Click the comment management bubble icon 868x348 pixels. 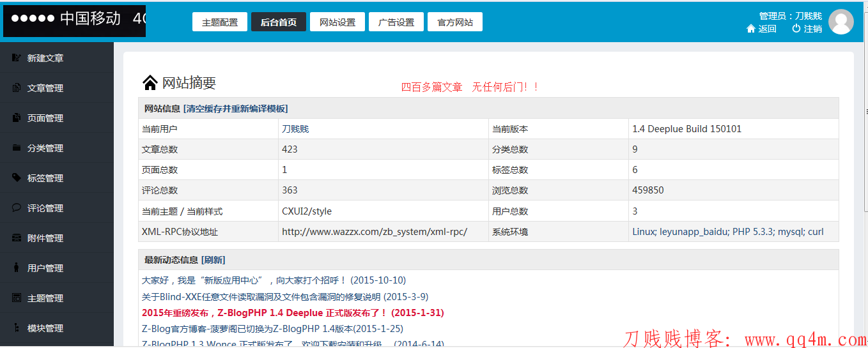click(x=17, y=208)
